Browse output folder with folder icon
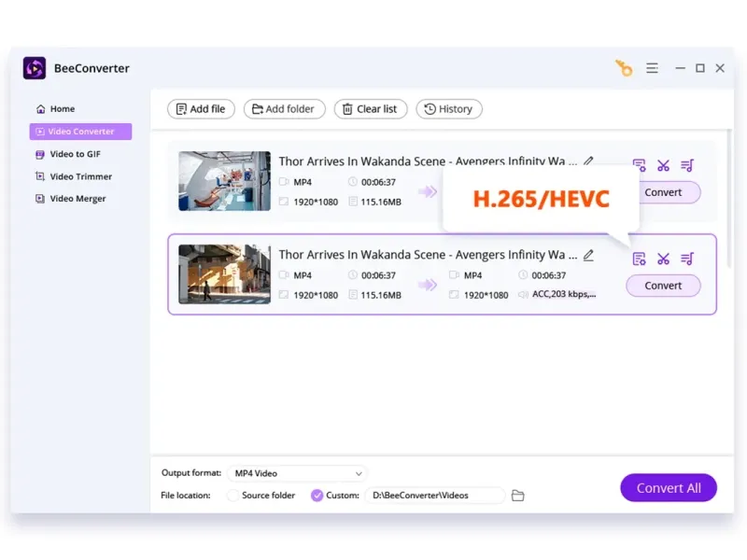 518,496
